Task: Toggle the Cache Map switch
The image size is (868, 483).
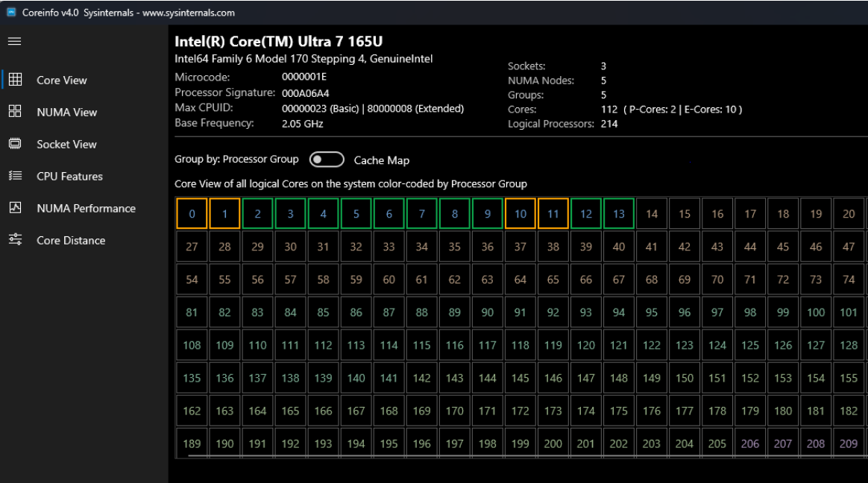Action: [327, 159]
